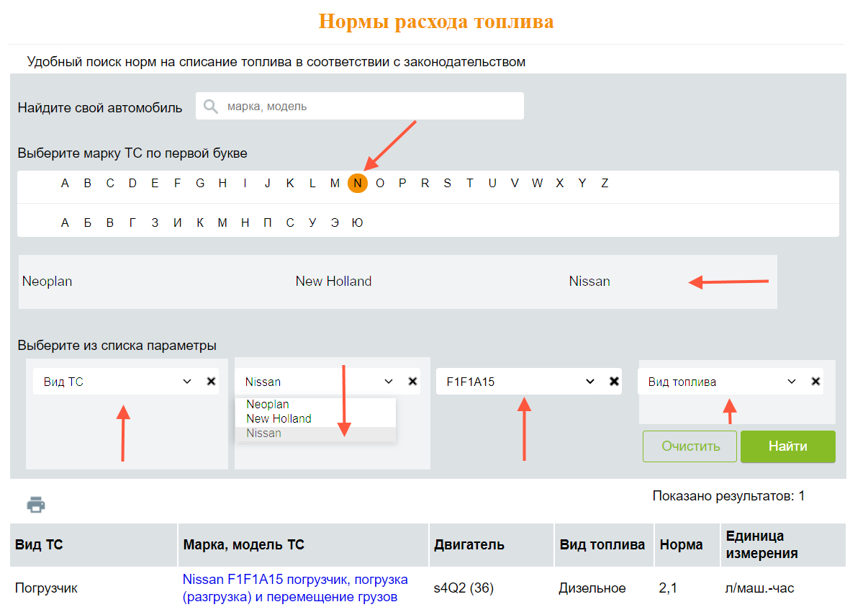
Task: Click the highlighted orange letter N
Action: click(358, 183)
